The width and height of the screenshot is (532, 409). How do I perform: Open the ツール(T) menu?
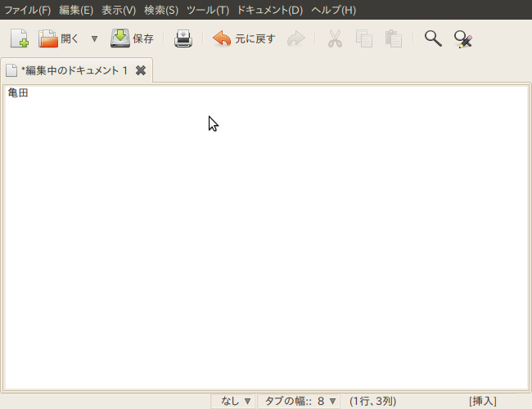(208, 10)
